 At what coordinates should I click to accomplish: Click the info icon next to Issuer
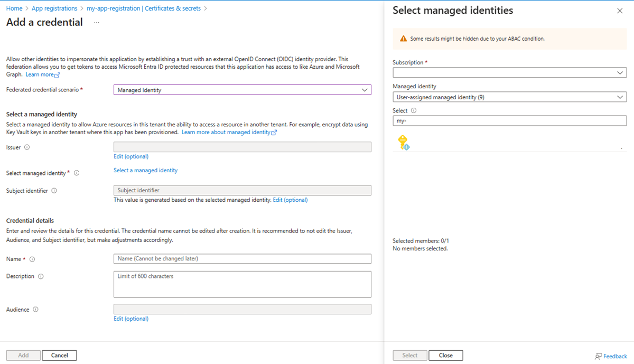(x=27, y=147)
